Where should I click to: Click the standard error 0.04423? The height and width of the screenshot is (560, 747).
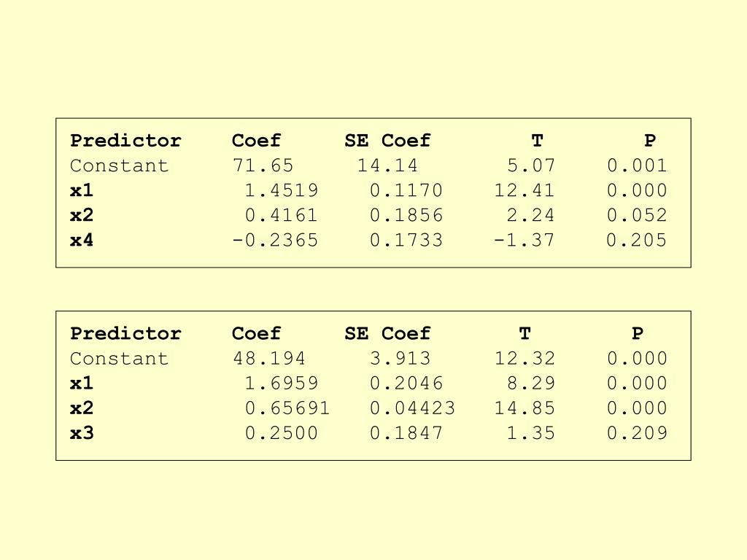click(413, 408)
